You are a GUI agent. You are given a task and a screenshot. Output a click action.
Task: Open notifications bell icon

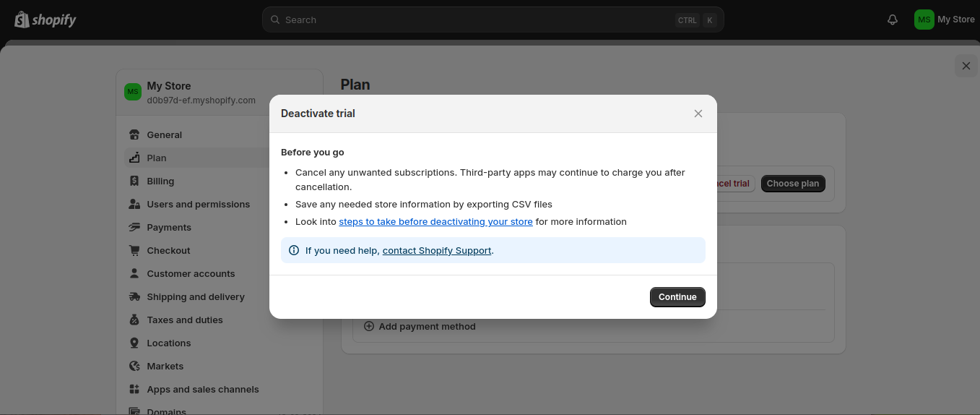click(x=893, y=20)
